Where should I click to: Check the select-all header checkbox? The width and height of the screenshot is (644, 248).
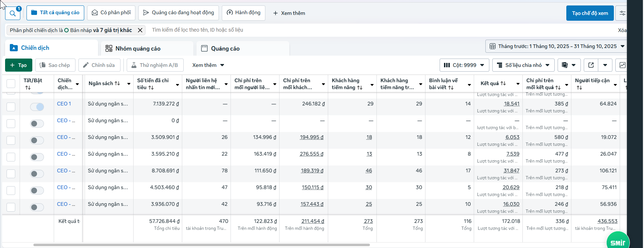(x=11, y=84)
